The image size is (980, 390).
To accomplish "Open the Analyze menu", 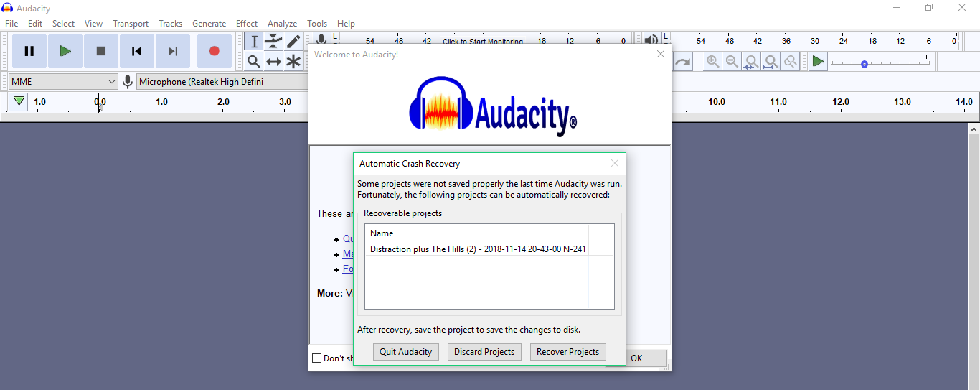I will (282, 24).
